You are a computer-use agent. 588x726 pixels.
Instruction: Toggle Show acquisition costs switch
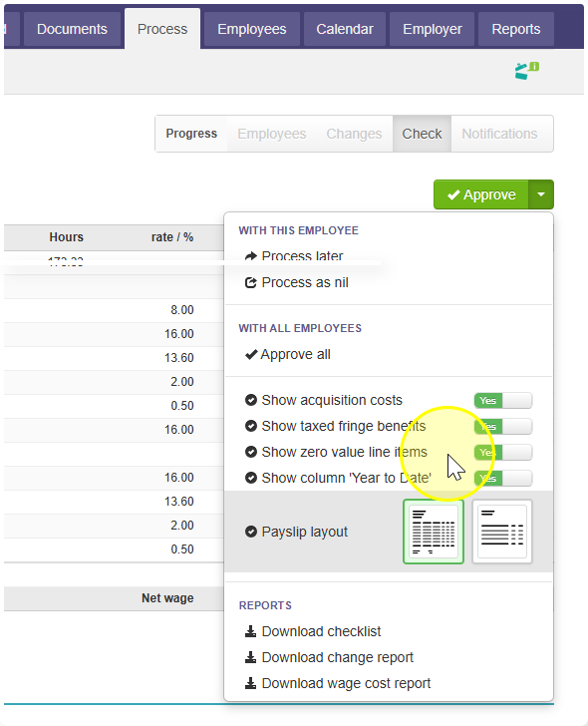tap(503, 401)
